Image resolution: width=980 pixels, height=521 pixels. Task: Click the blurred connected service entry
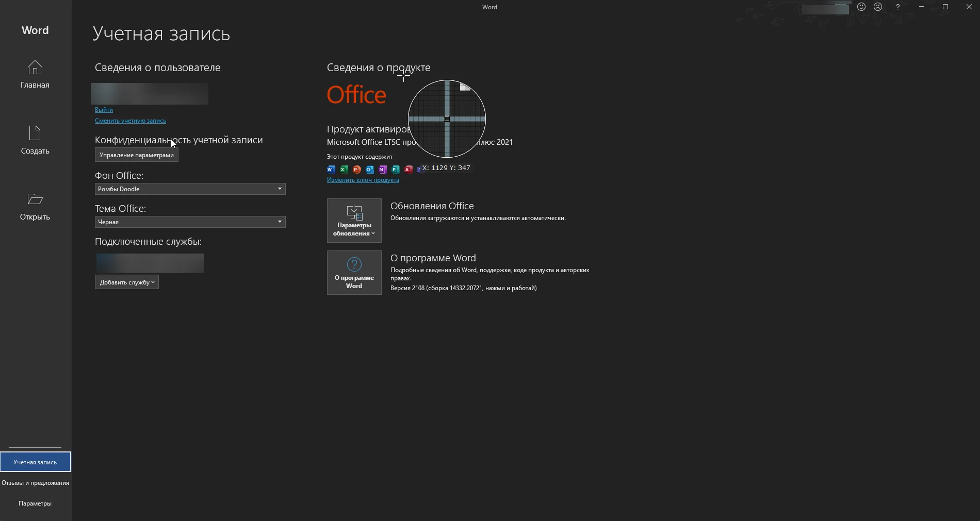coord(150,263)
